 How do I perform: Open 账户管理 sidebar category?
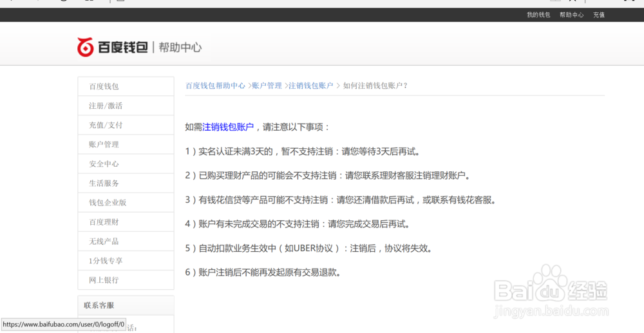[126, 144]
